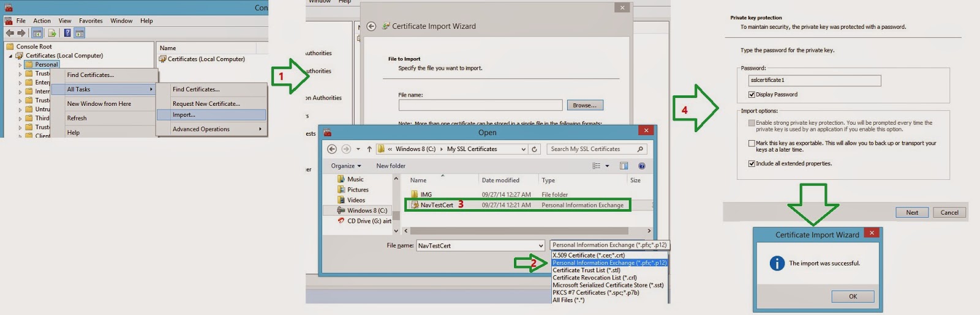Click the Next button in wizard
The width and height of the screenshot is (980, 315).
pyautogui.click(x=911, y=212)
